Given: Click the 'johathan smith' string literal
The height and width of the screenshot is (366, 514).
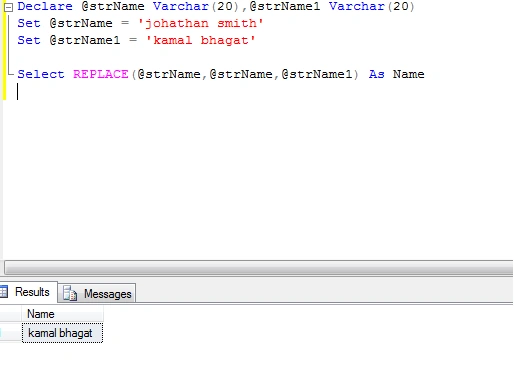Looking at the screenshot, I should pos(201,24).
